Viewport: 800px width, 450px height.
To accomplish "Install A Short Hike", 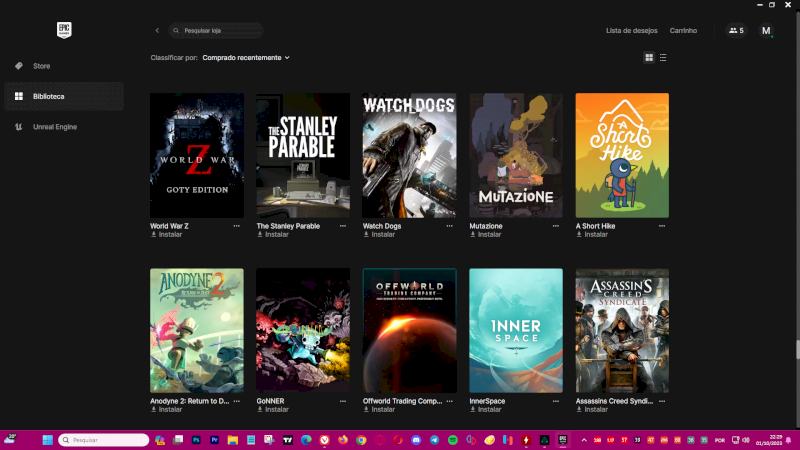I will point(592,235).
